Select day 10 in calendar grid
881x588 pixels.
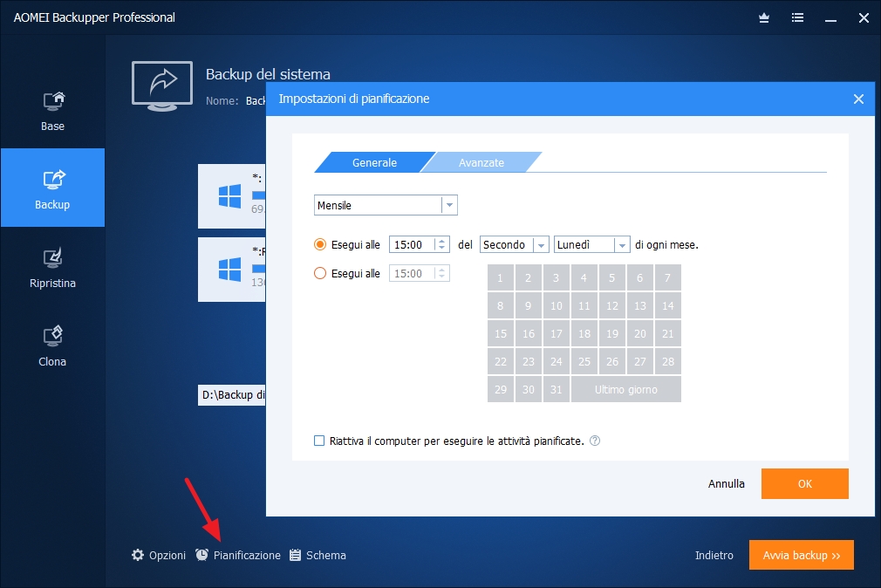coord(556,306)
